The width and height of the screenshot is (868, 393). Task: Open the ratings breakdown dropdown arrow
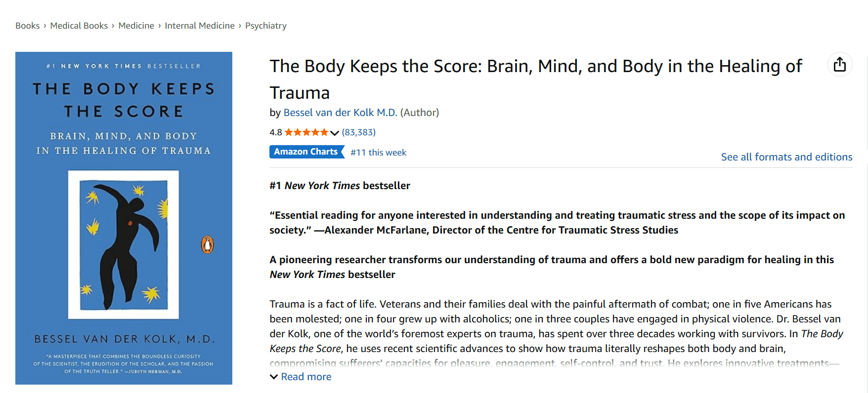click(x=336, y=132)
